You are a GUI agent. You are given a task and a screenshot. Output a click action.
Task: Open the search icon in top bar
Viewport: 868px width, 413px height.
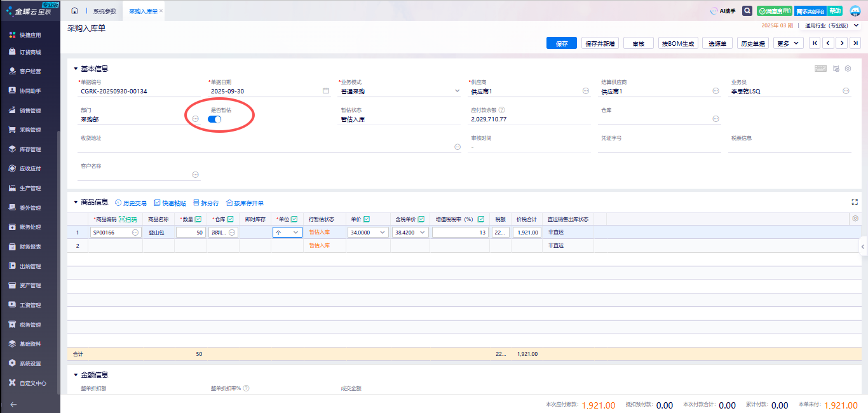pos(747,11)
